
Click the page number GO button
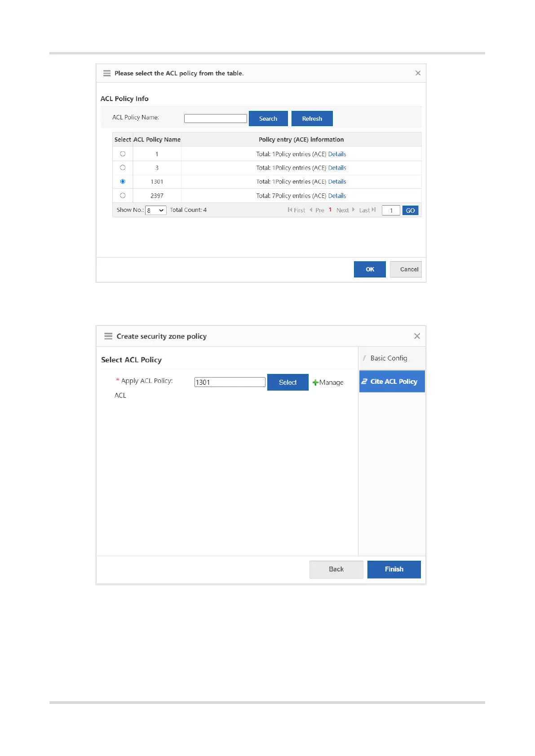pyautogui.click(x=410, y=211)
